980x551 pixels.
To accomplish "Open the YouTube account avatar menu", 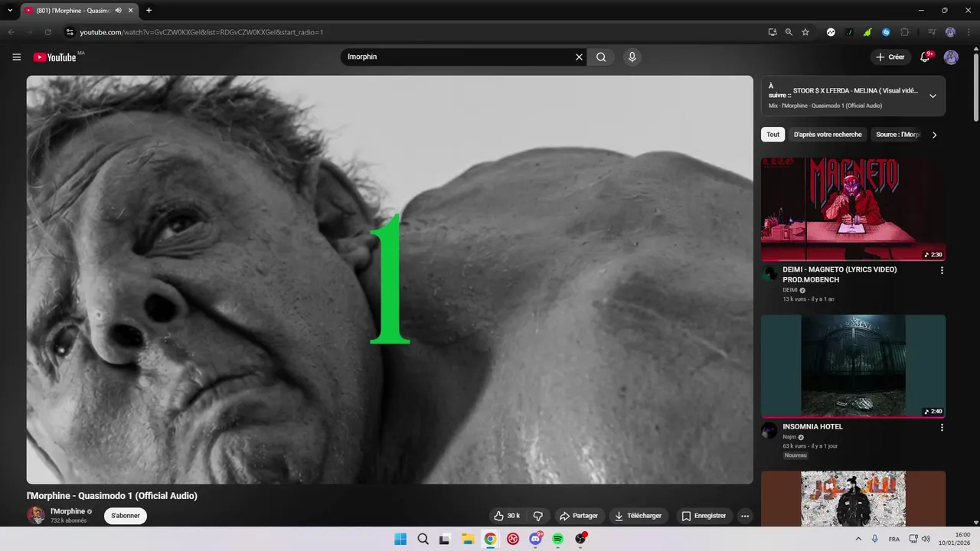I will click(951, 57).
